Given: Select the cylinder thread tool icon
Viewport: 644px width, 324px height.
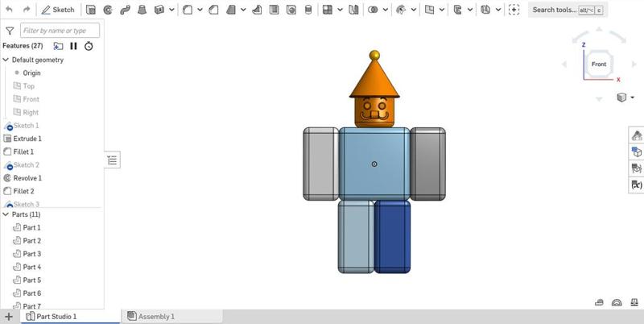Looking at the screenshot, I should [x=308, y=10].
